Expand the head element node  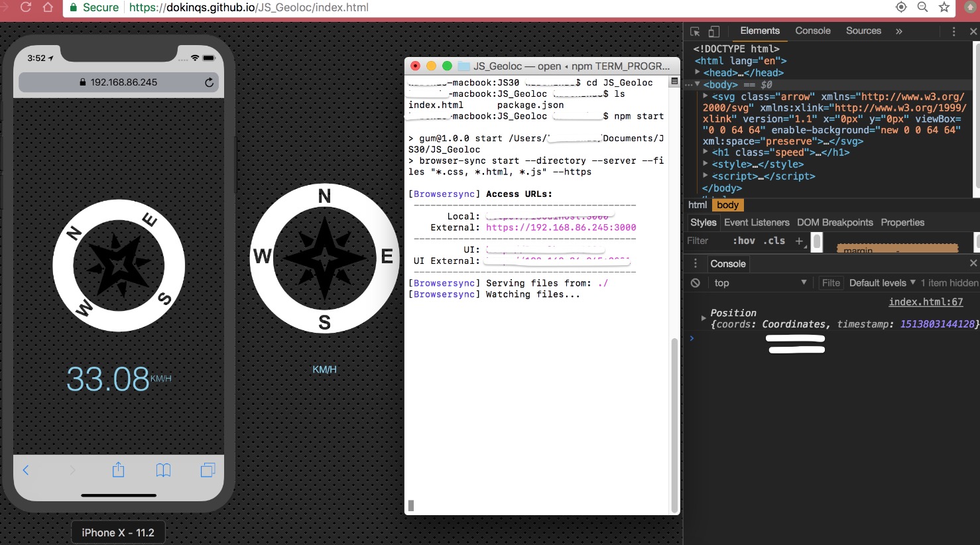pos(698,72)
